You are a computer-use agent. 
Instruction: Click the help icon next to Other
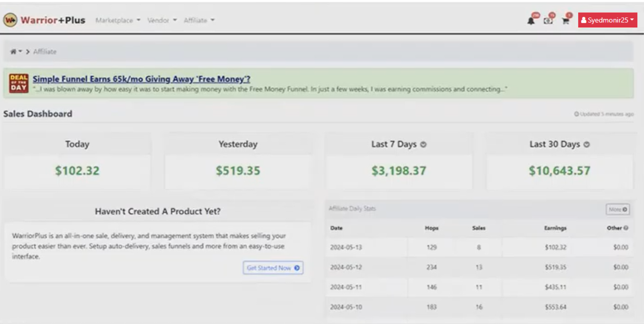click(626, 228)
